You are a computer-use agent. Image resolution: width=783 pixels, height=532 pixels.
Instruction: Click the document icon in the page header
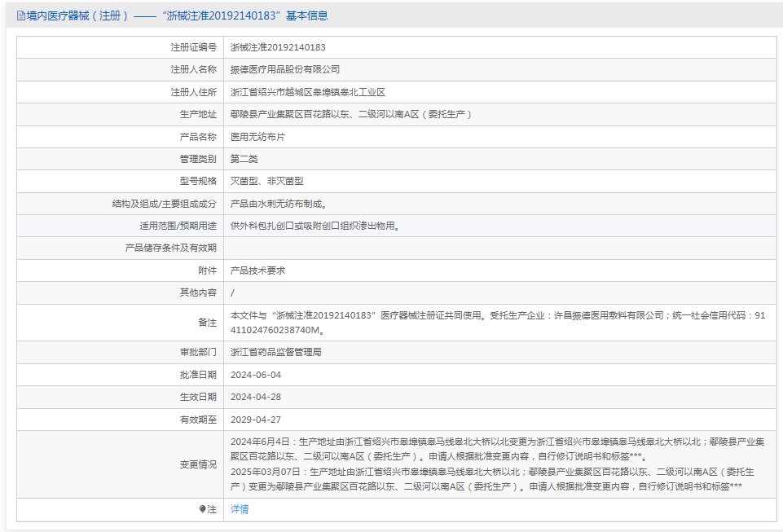pyautogui.click(x=21, y=16)
